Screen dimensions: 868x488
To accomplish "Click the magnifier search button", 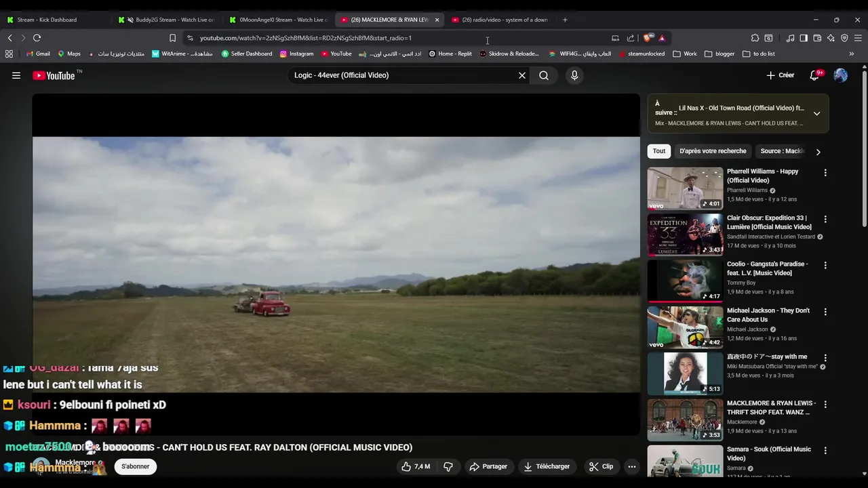I will 544,75.
